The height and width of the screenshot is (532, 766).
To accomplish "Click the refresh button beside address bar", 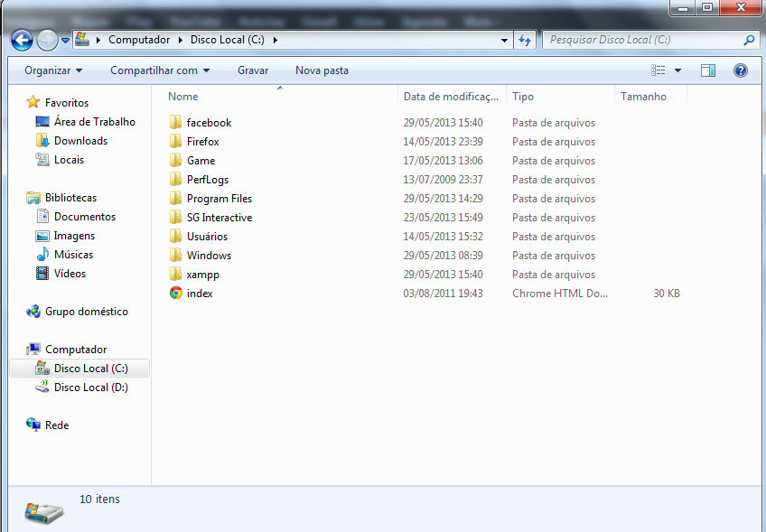I will pyautogui.click(x=525, y=40).
